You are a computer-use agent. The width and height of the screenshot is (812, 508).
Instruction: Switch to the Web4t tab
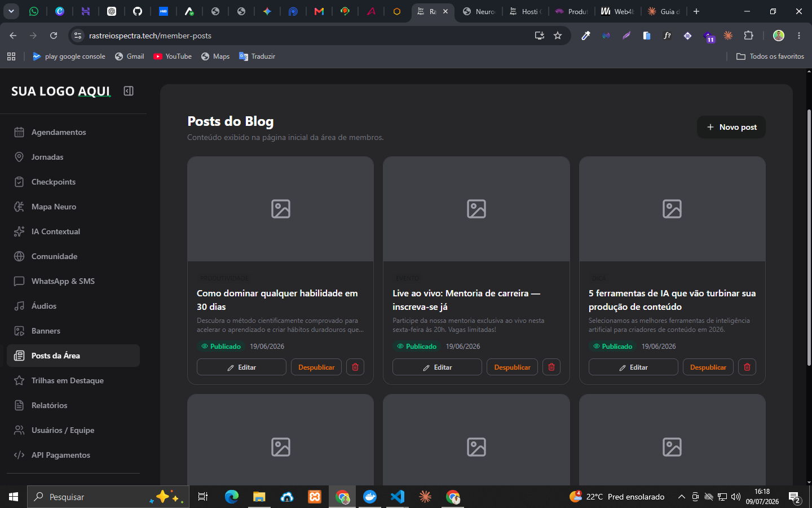click(x=617, y=11)
